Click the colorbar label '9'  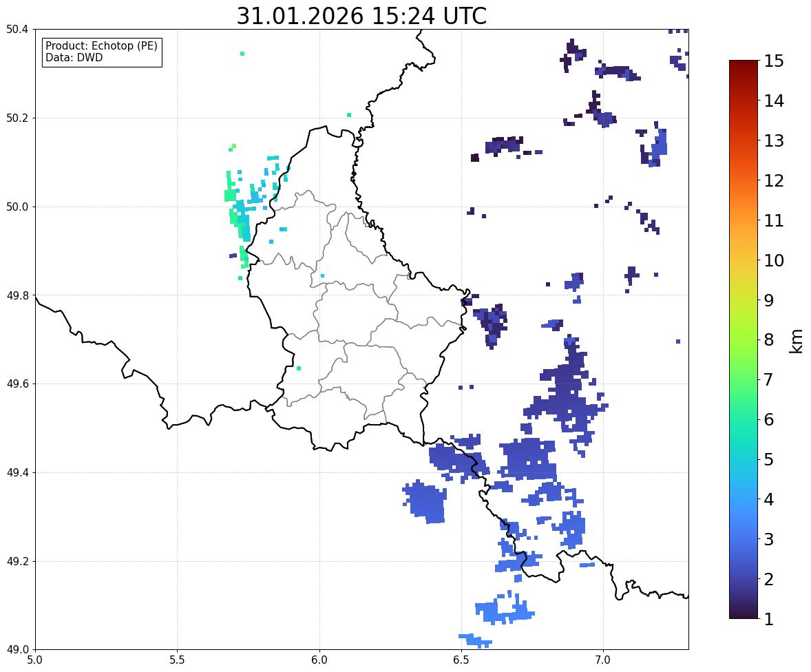(x=769, y=300)
